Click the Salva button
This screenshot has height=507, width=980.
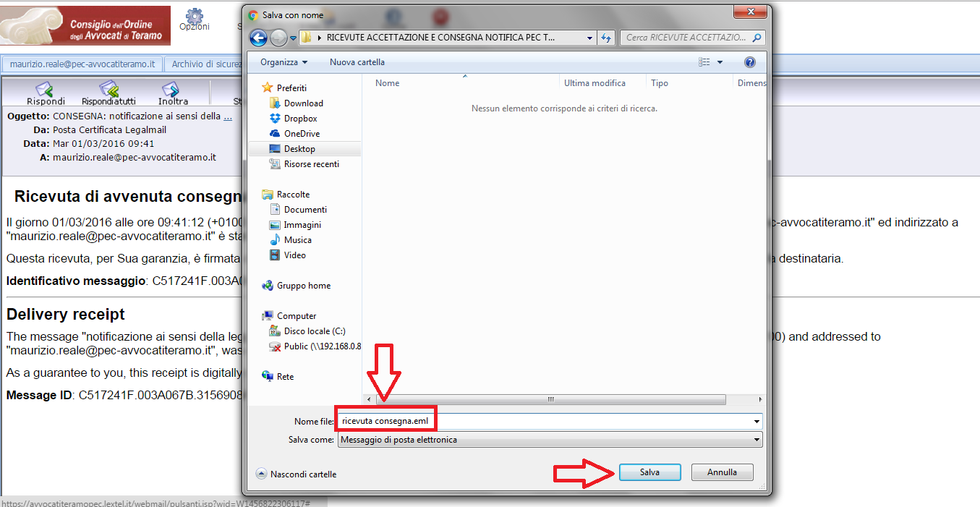[x=649, y=472]
